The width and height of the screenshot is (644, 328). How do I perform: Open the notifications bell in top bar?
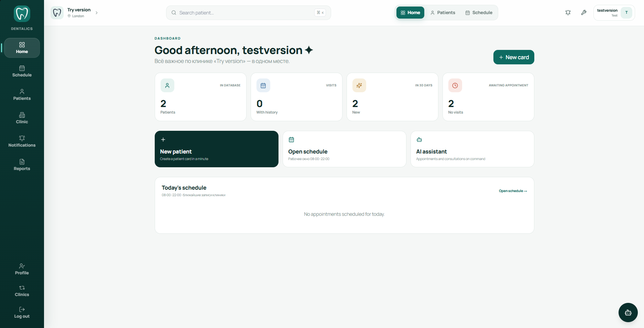(x=568, y=13)
